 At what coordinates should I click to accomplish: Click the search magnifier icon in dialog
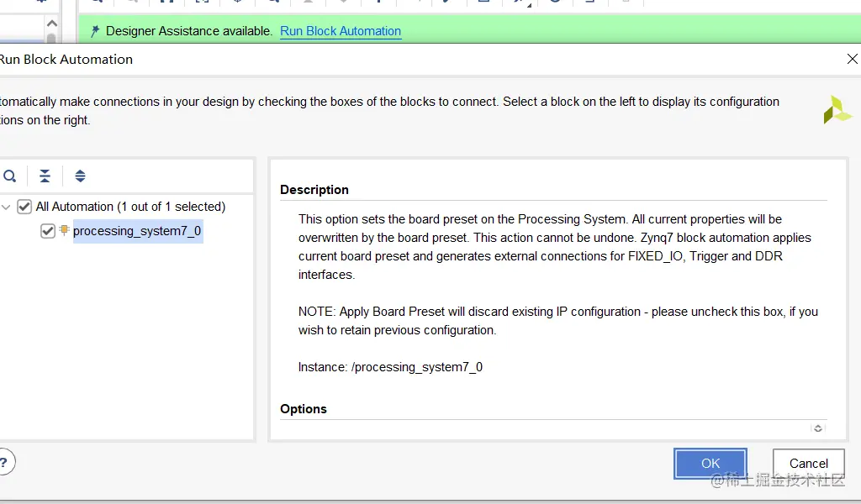[9, 176]
